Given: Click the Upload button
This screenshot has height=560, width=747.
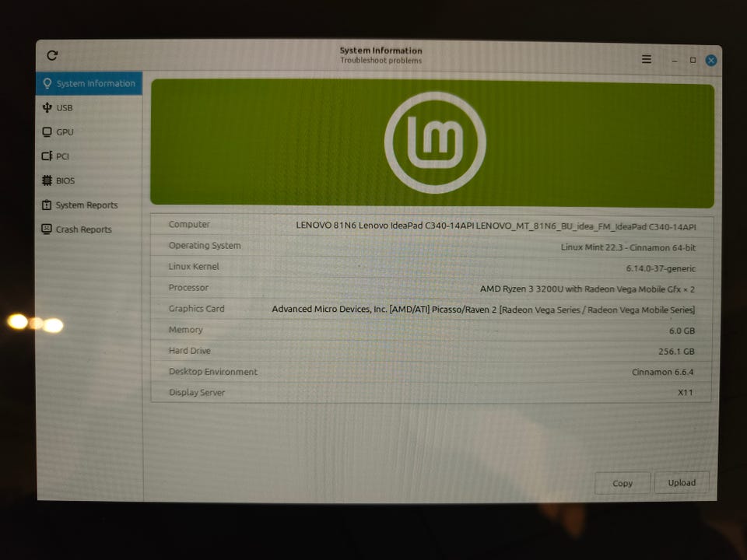Looking at the screenshot, I should pos(682,482).
